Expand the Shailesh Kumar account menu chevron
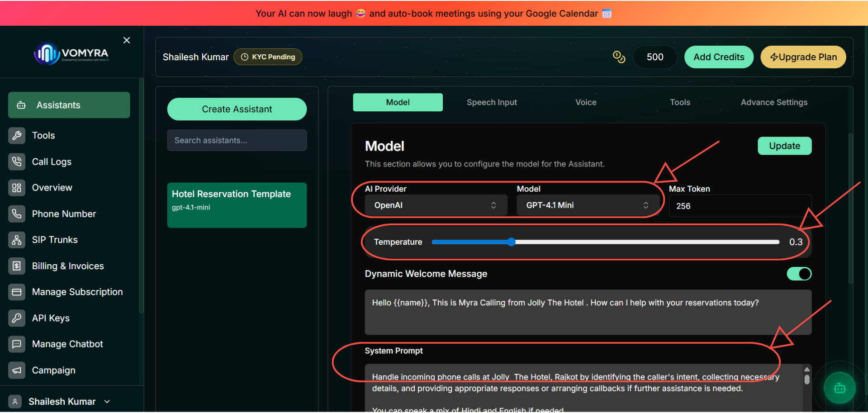This screenshot has height=413, width=868. tap(107, 401)
